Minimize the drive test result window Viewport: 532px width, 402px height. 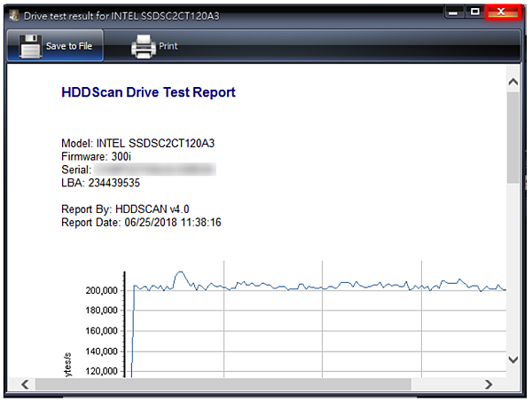click(454, 12)
